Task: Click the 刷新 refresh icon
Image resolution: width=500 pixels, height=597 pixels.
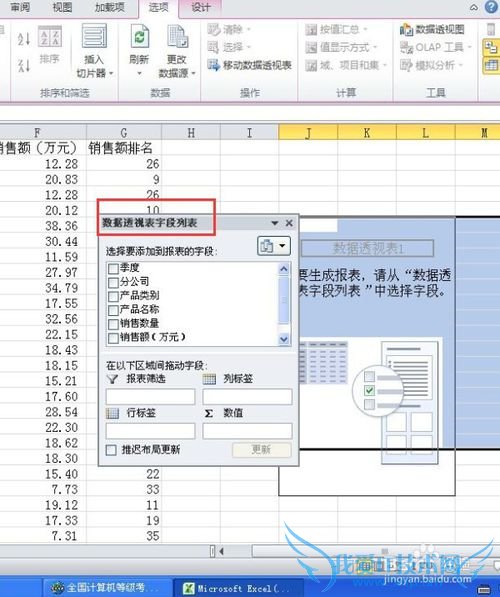Action: pos(139,37)
